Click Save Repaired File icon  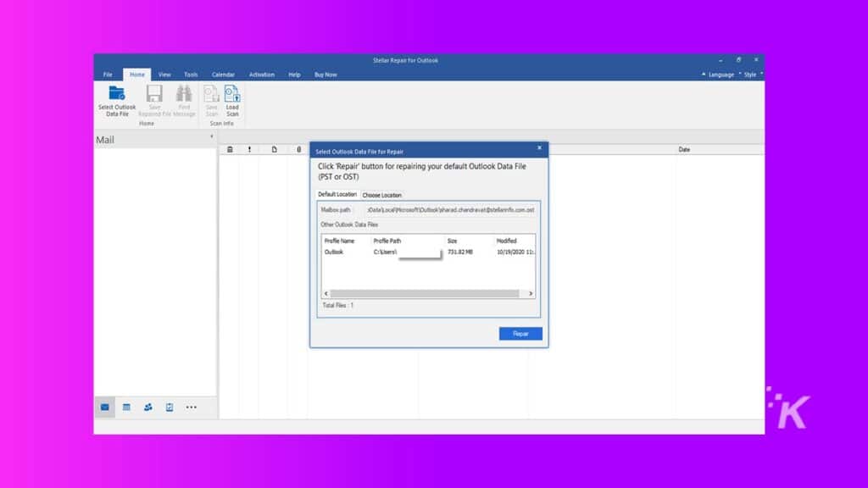[154, 93]
